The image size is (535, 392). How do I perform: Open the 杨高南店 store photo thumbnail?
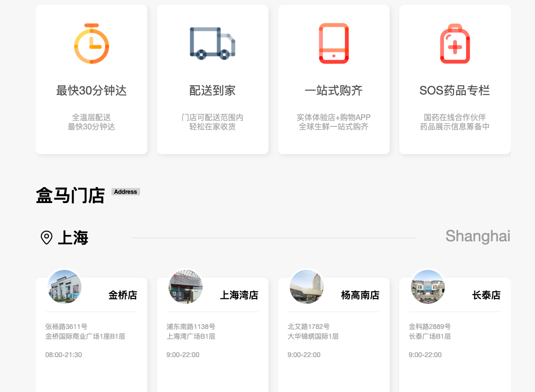307,286
